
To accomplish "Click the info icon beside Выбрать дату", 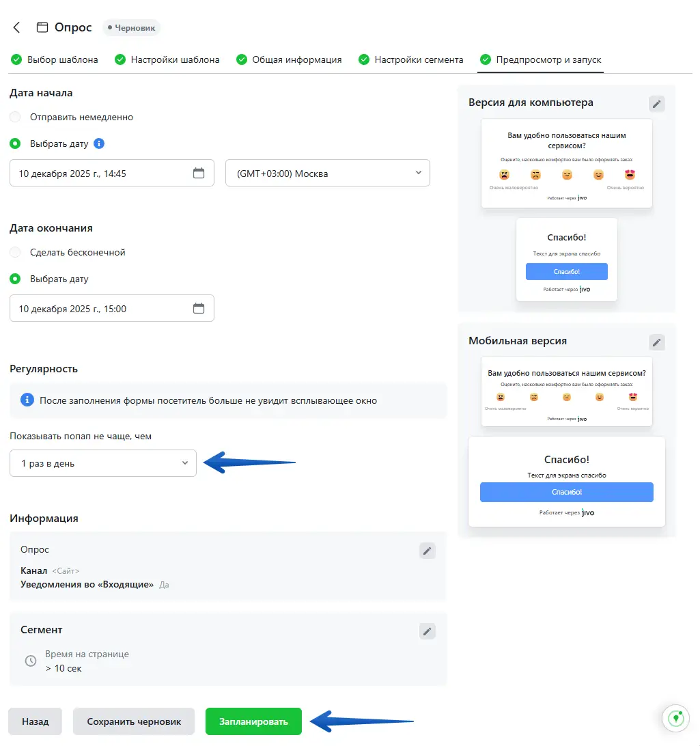I will click(99, 144).
